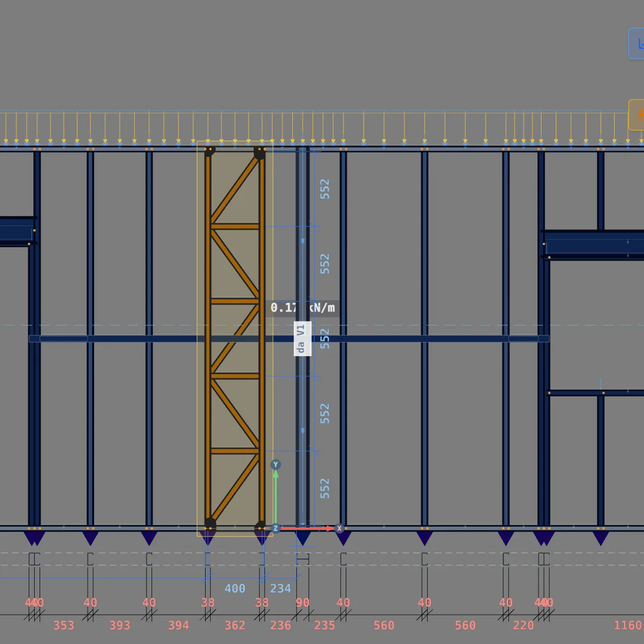Select the 236 spacing dimension
This screenshot has width=644, height=644.
coord(280,626)
